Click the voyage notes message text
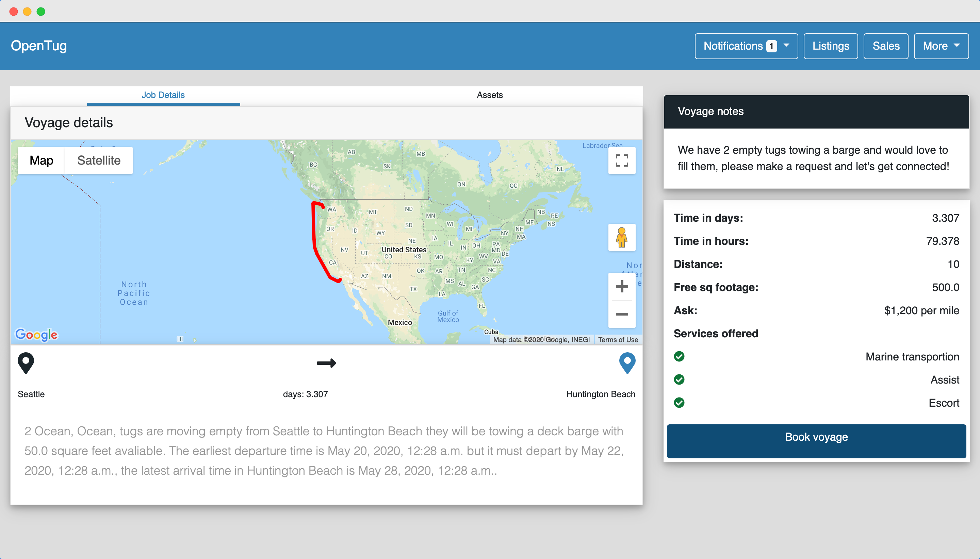 813,158
